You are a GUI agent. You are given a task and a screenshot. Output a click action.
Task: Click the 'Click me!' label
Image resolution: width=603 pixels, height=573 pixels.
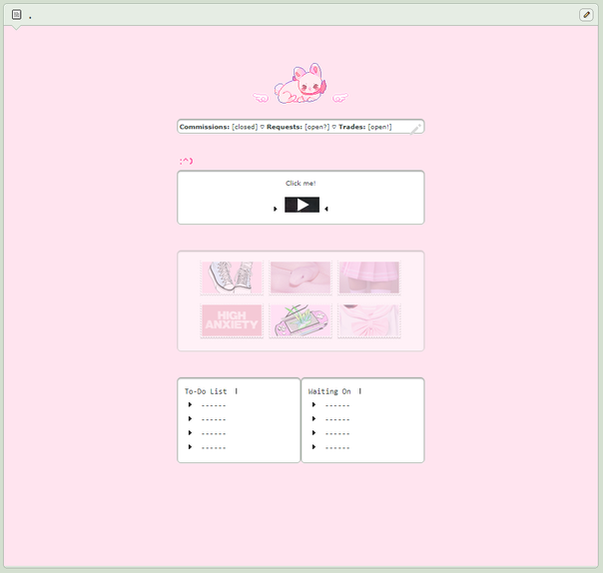point(301,183)
